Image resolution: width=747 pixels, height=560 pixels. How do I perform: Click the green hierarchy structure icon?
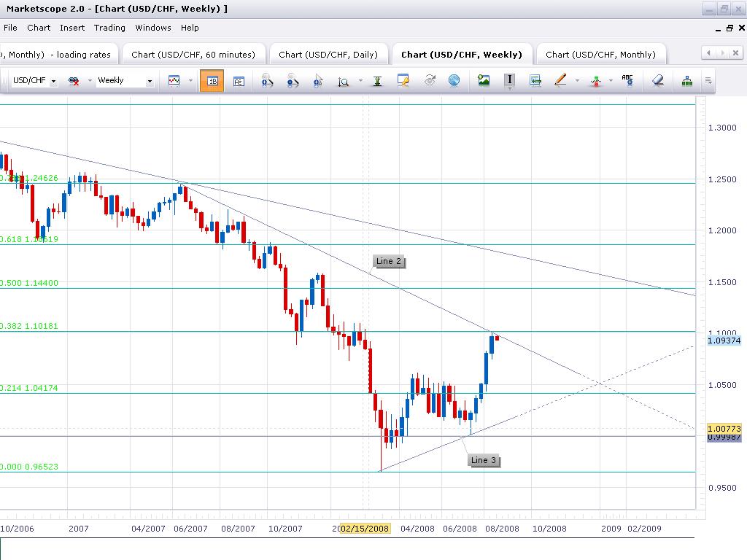pos(686,81)
